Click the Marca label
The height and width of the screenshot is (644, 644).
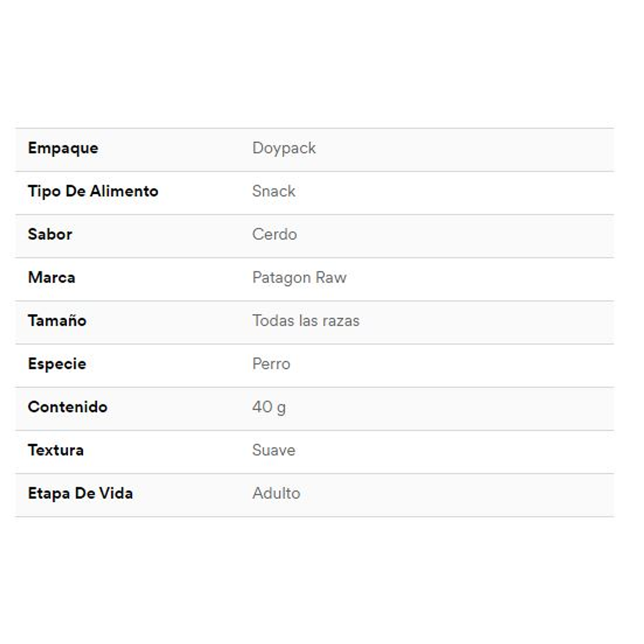coord(51,278)
